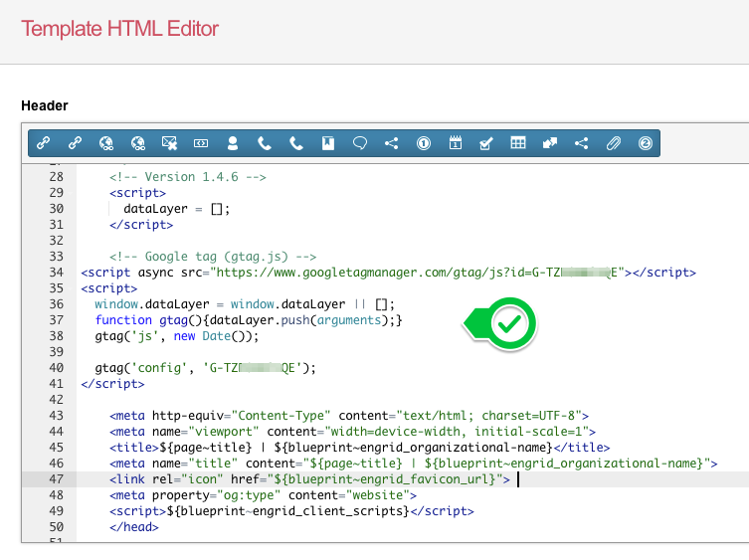Click the table grid toolbar icon
The height and width of the screenshot is (560, 749).
click(518, 143)
